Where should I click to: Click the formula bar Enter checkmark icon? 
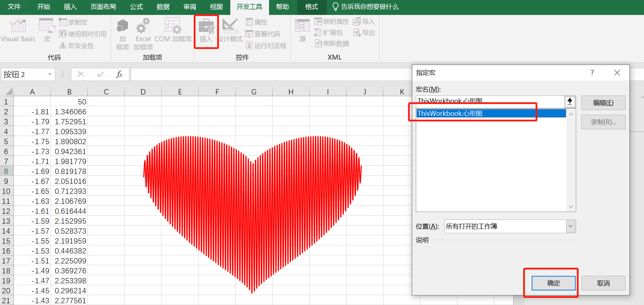[100, 74]
